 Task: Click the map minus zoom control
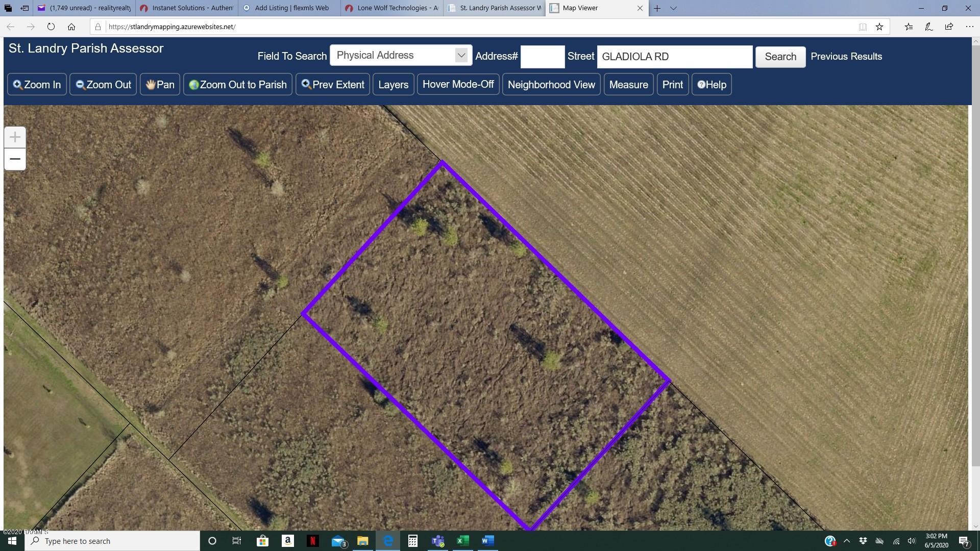coord(15,159)
